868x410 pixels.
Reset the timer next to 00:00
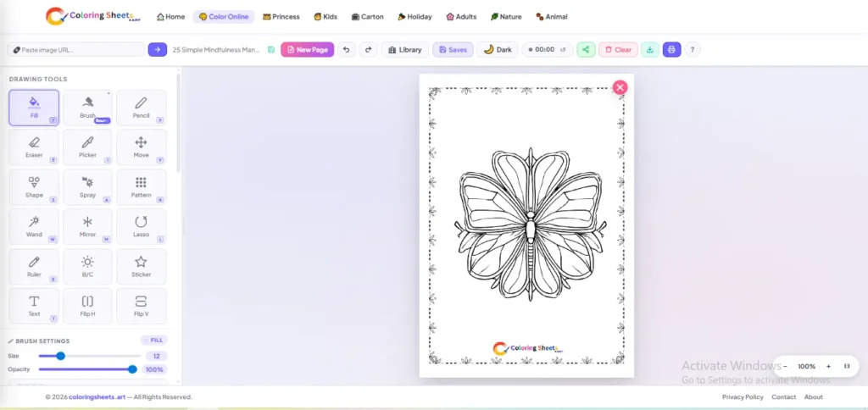tap(563, 50)
